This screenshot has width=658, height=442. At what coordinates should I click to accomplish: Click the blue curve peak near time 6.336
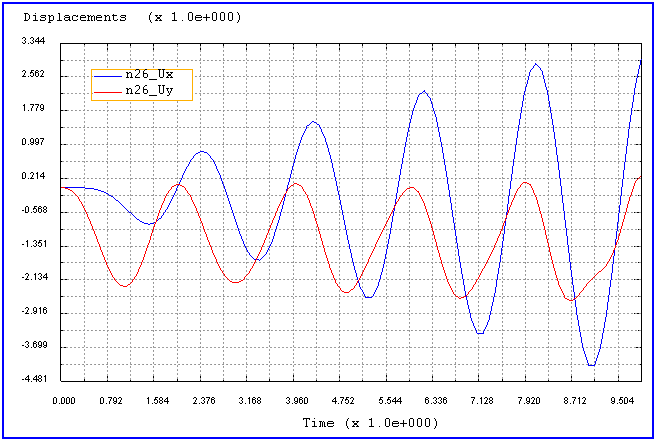[424, 91]
